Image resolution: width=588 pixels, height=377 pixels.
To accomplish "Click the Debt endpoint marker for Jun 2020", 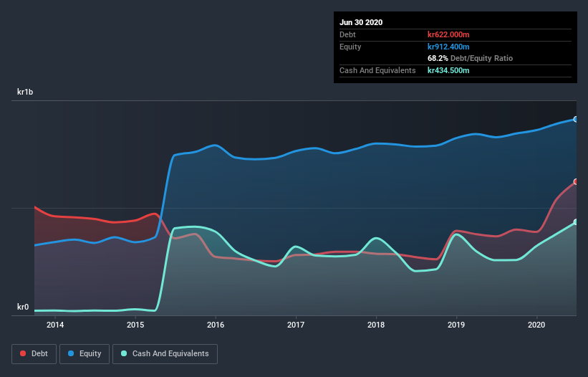I will [576, 181].
